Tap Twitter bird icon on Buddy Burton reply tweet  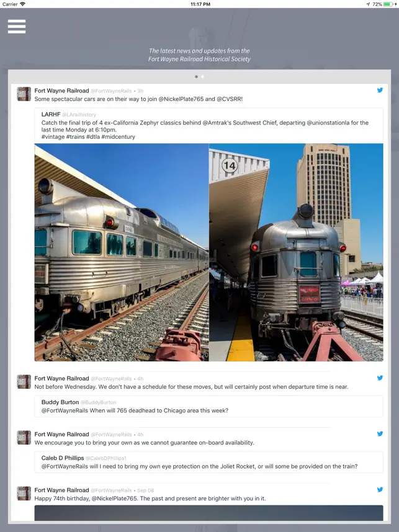(x=380, y=378)
